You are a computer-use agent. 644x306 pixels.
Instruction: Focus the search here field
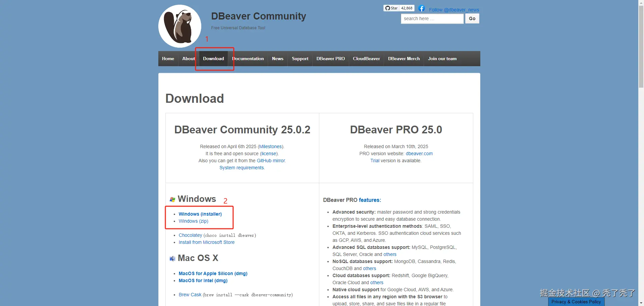pos(432,18)
